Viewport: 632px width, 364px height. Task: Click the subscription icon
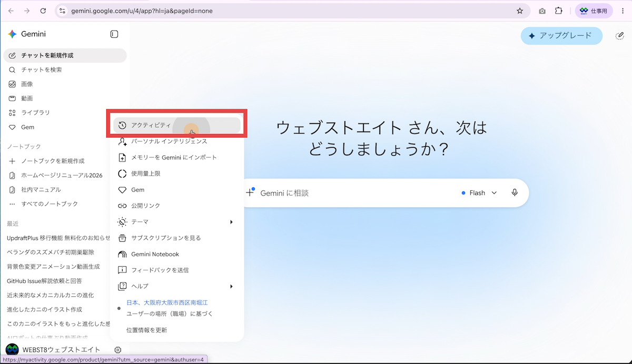click(122, 238)
